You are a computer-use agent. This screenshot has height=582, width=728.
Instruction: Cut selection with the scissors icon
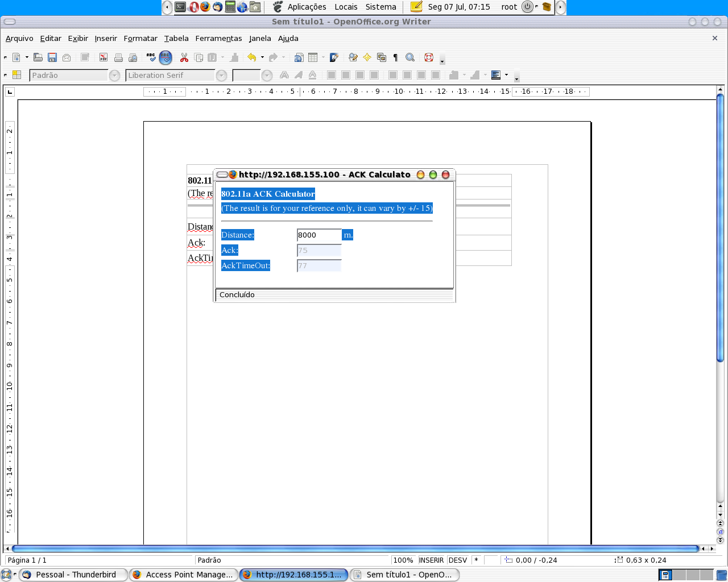click(184, 57)
